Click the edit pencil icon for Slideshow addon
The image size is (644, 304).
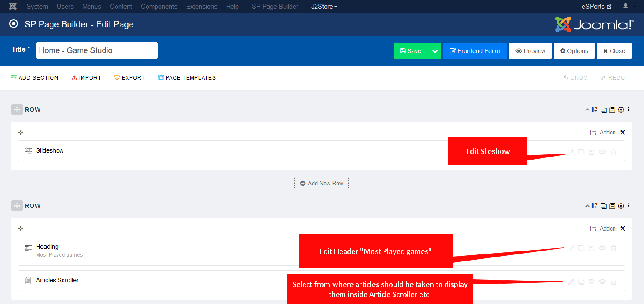[571, 152]
